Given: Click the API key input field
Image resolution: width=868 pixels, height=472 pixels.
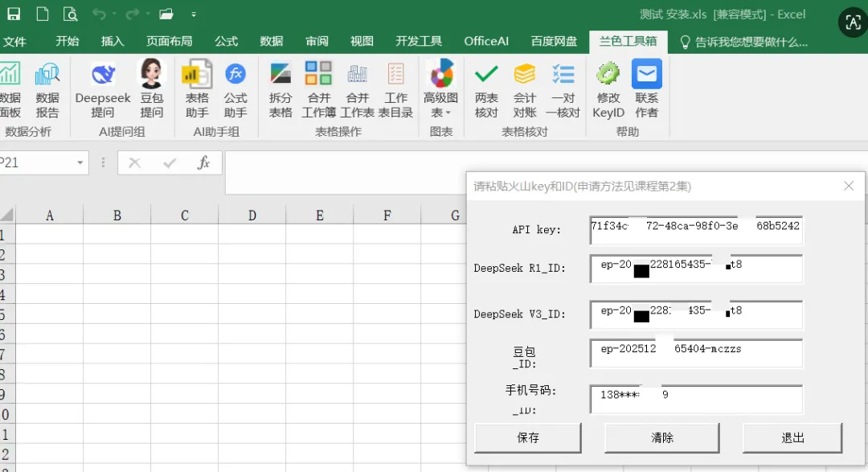Looking at the screenshot, I should pos(696,230).
